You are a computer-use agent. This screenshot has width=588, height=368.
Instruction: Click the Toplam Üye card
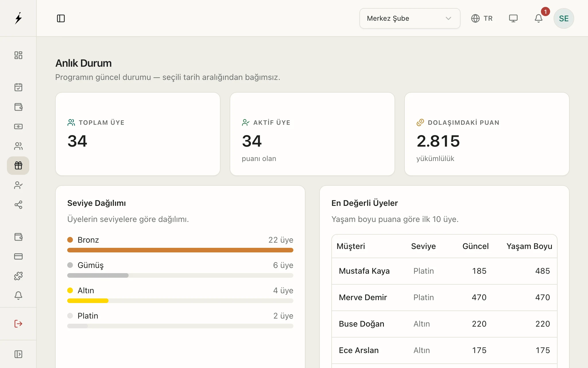coord(138,134)
